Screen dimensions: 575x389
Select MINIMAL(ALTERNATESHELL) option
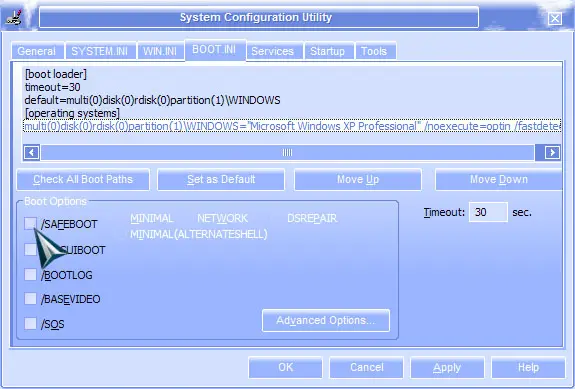(x=199, y=234)
